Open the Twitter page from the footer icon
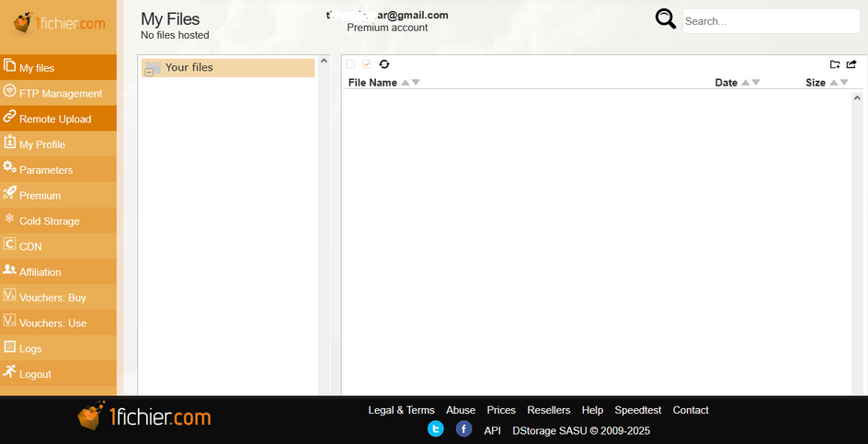Screen dimensions: 868x444 (436, 429)
